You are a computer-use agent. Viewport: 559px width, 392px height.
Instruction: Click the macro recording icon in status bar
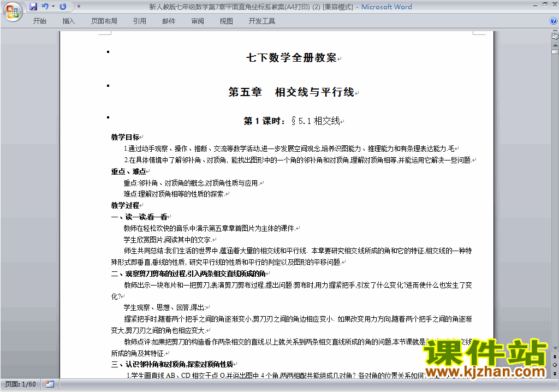click(50, 384)
